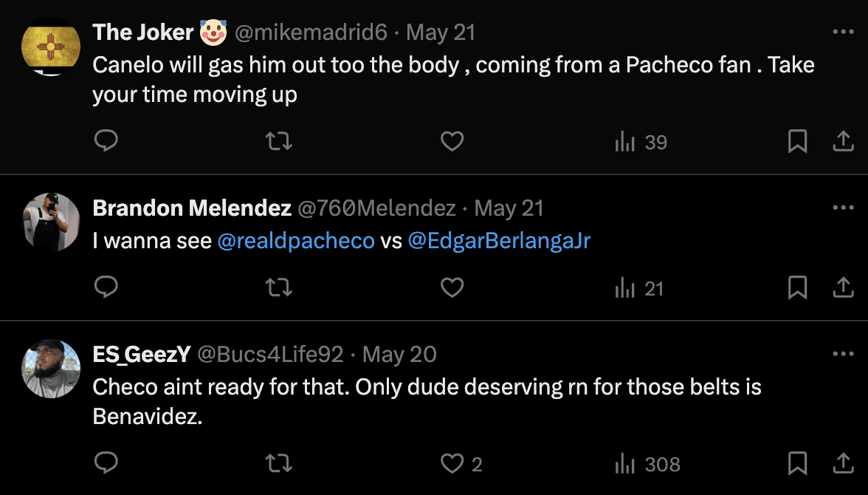This screenshot has height=495, width=868.
Task: View analytics for Brandon Melendez's tweet
Action: [x=639, y=288]
